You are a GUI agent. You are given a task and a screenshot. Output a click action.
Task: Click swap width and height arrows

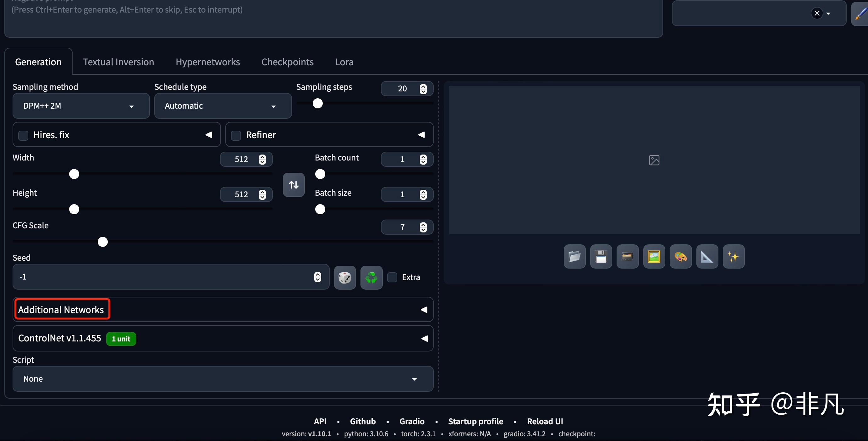click(x=294, y=185)
